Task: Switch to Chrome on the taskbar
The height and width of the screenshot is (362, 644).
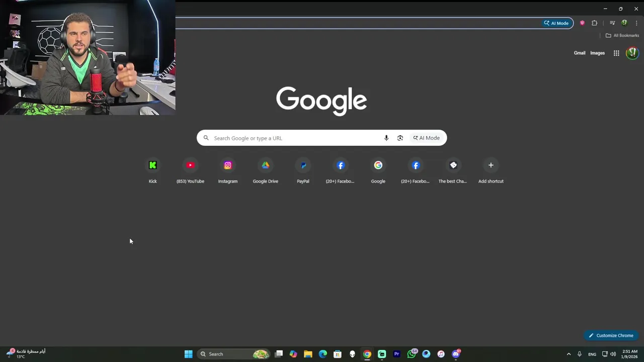Action: (367, 354)
